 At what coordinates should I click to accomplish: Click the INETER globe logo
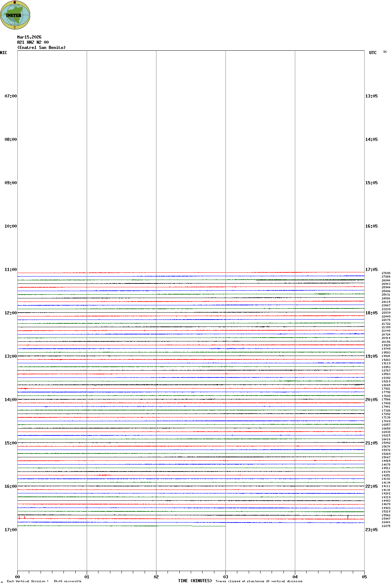(x=15, y=15)
